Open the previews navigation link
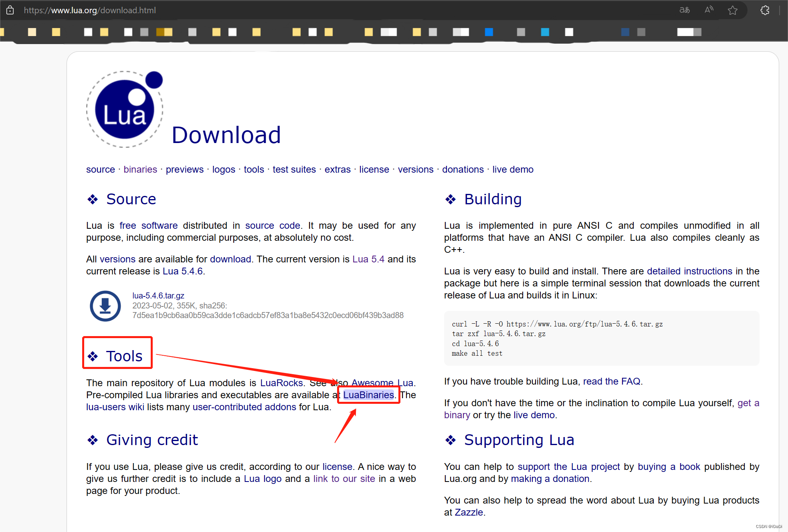The width and height of the screenshot is (788, 532). (x=184, y=169)
